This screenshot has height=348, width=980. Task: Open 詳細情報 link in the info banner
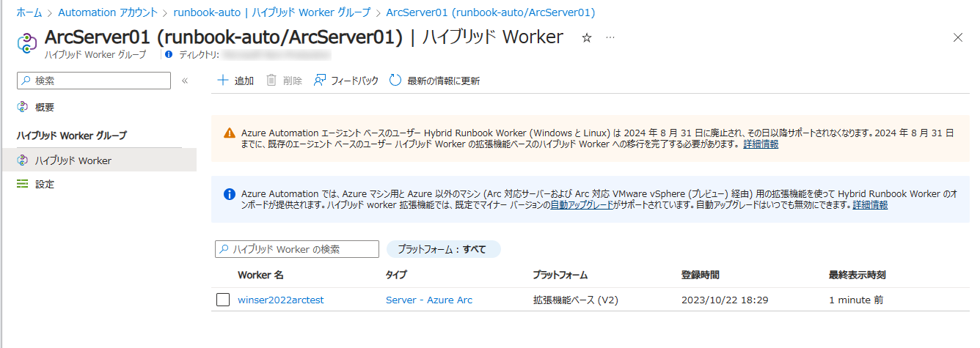tap(870, 205)
